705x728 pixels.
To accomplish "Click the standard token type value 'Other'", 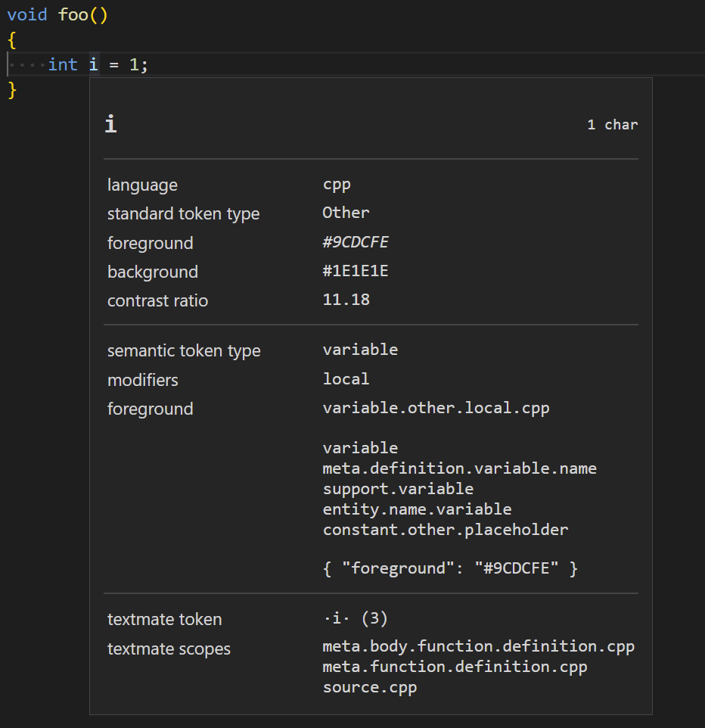I will (x=346, y=213).
